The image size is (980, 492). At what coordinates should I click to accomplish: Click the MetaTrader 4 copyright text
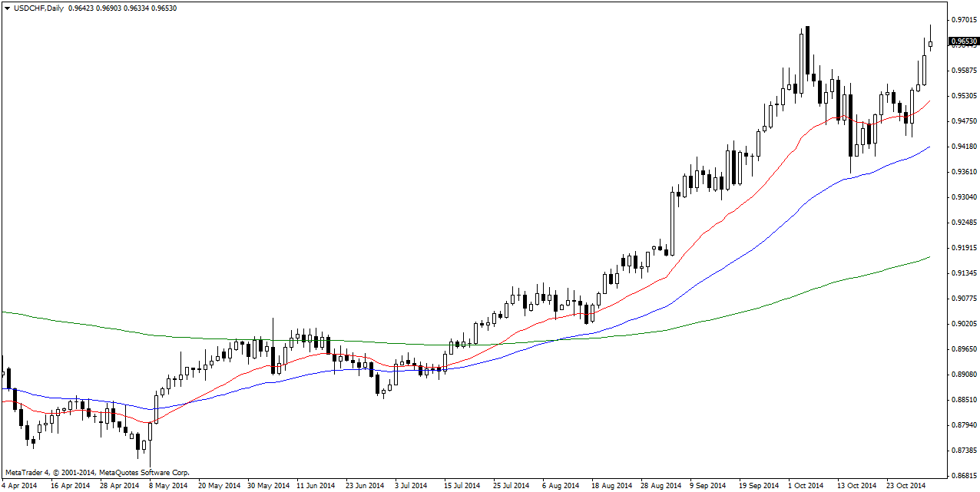point(97,473)
